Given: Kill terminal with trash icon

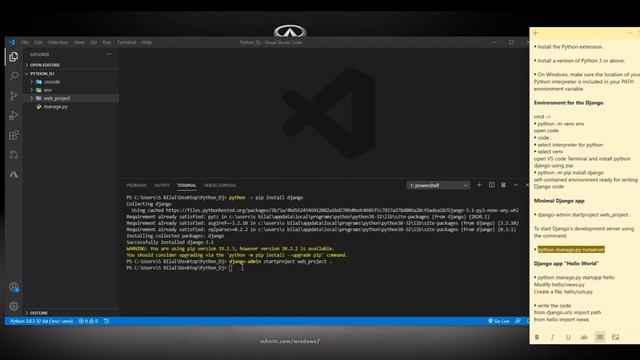Looking at the screenshot, I should coord(503,185).
